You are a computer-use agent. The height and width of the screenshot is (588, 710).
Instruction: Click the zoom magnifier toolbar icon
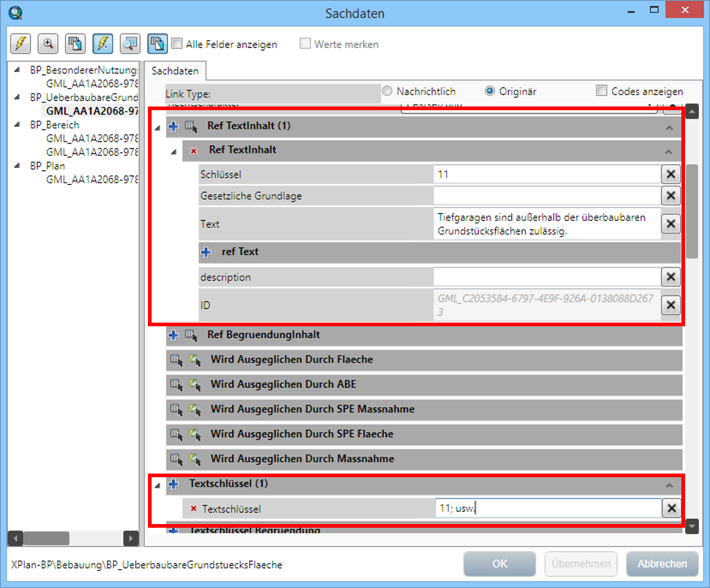coord(47,44)
